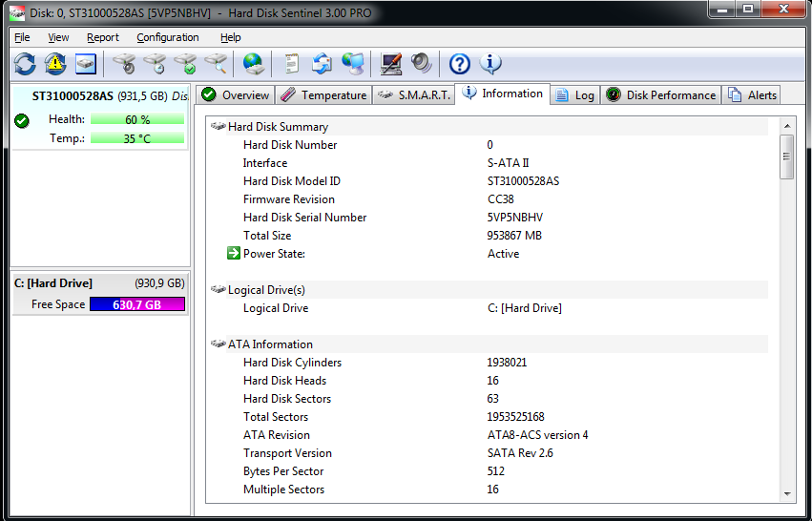Click the blue question mark help icon
Screen dimensions: 812x521
click(459, 64)
